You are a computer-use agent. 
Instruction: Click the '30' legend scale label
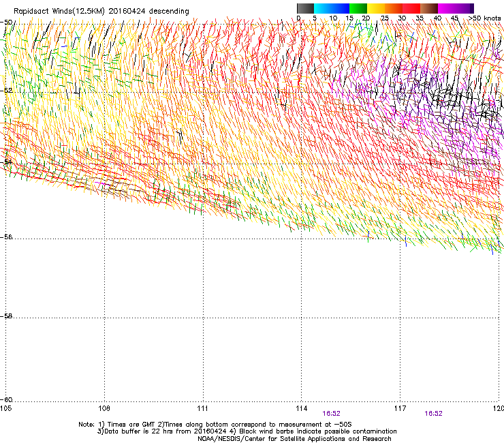tap(402, 18)
